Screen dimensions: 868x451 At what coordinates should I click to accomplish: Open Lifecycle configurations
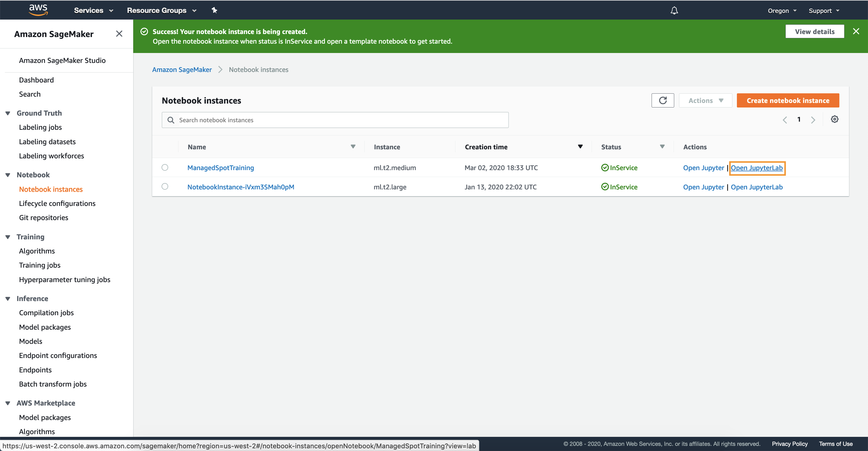(57, 204)
